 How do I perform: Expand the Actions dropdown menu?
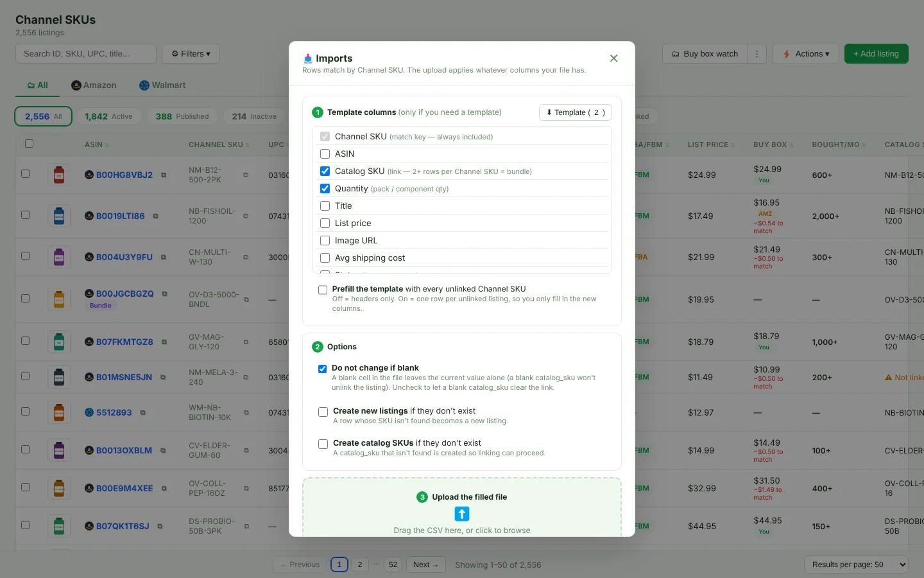pos(806,54)
